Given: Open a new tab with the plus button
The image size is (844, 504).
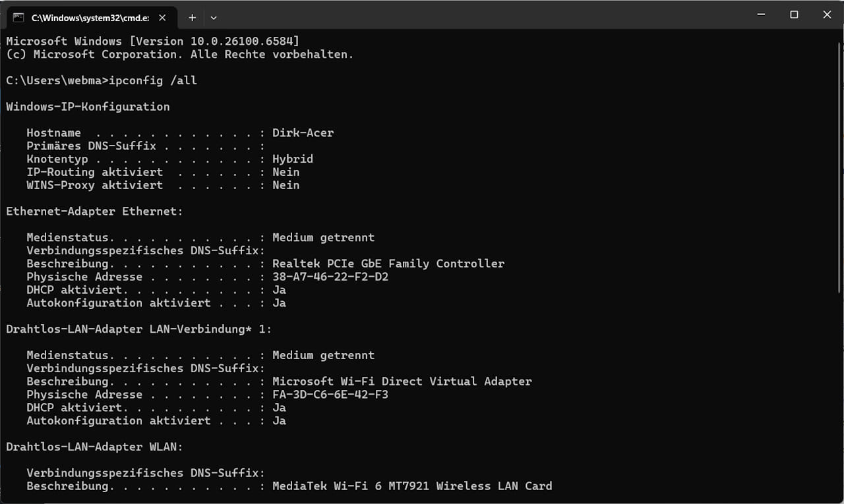Looking at the screenshot, I should [192, 18].
